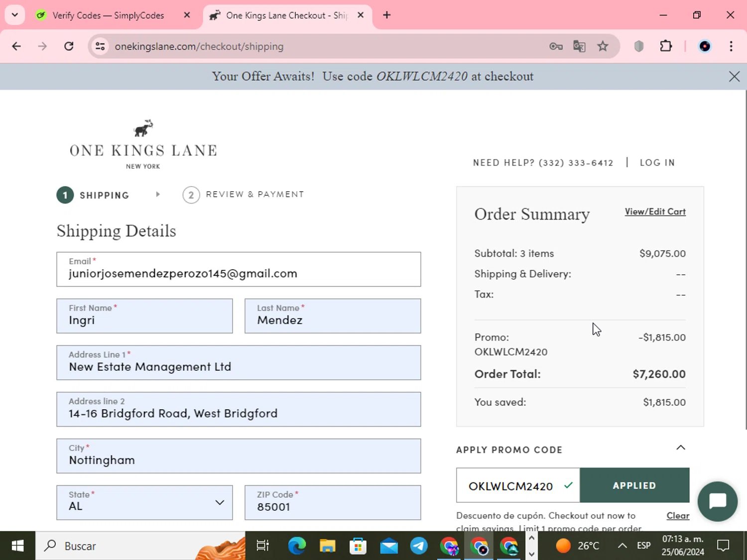Image resolution: width=747 pixels, height=560 pixels.
Task: Click the Last Name field
Action: coord(333,316)
